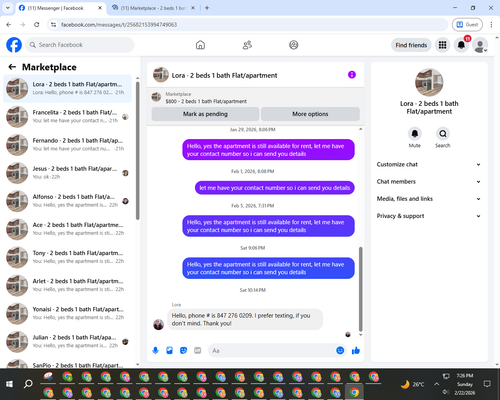The image size is (500, 400).
Task: Choose a GIF icon
Action: click(198, 350)
